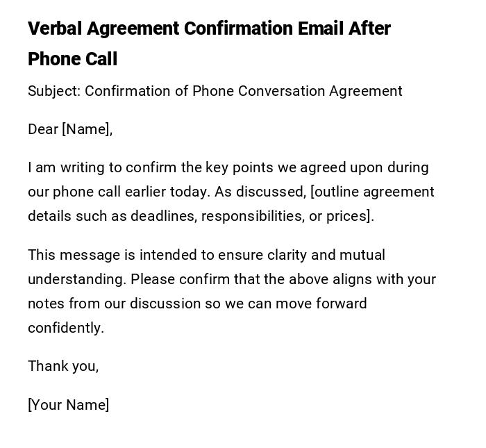The height and width of the screenshot is (448, 486).
Task: Click the "[Your Name]" signature placeholder
Action: point(69,405)
